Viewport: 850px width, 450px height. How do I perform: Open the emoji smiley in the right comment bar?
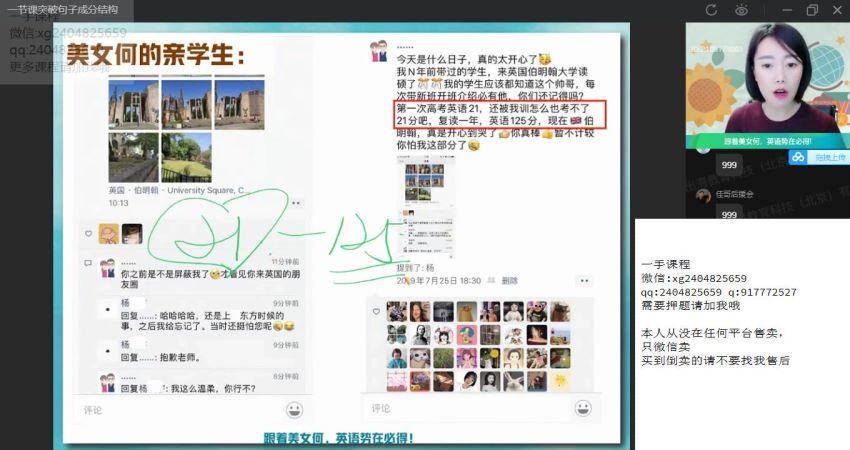click(583, 408)
